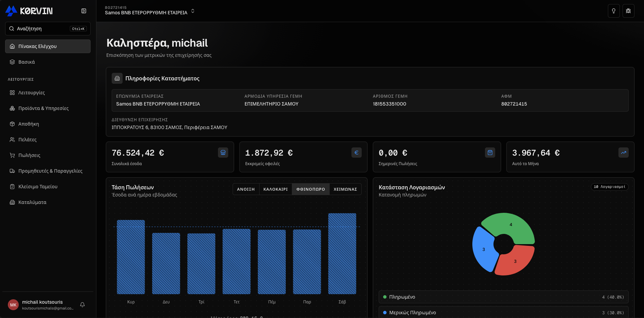Click the shopping bag icon on today's sales
The image size is (644, 318).
point(490,153)
